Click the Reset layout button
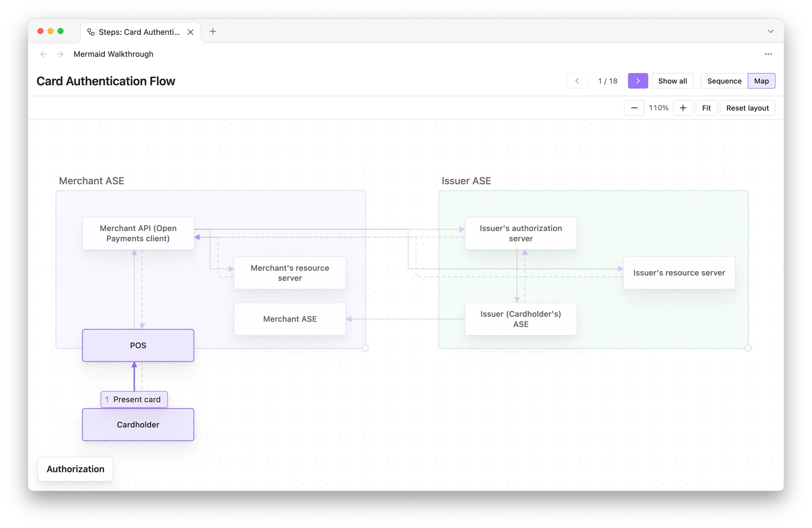Image resolution: width=812 pixels, height=528 pixels. [x=747, y=108]
